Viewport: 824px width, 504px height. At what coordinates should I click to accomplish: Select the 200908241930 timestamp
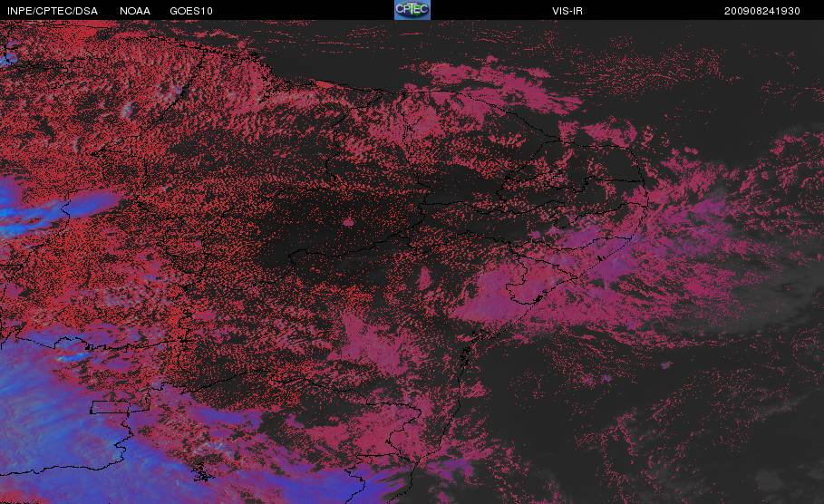(762, 11)
